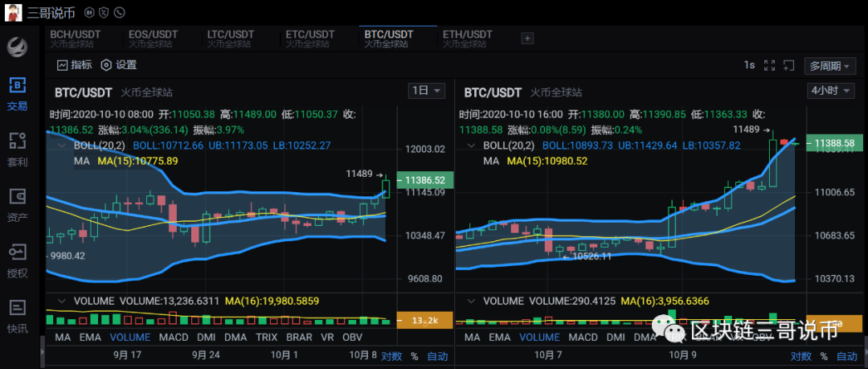Select OBV indicator below 1日 chart
This screenshot has width=868, height=369.
coord(353,337)
